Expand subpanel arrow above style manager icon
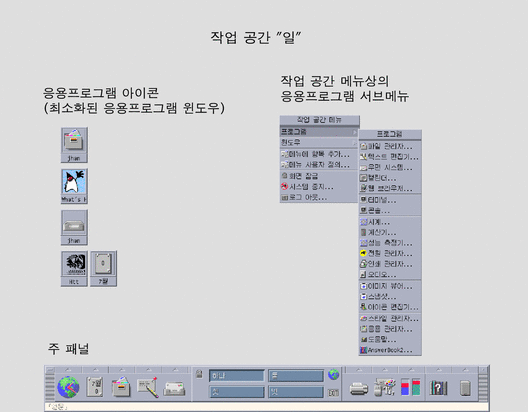 tap(385, 370)
